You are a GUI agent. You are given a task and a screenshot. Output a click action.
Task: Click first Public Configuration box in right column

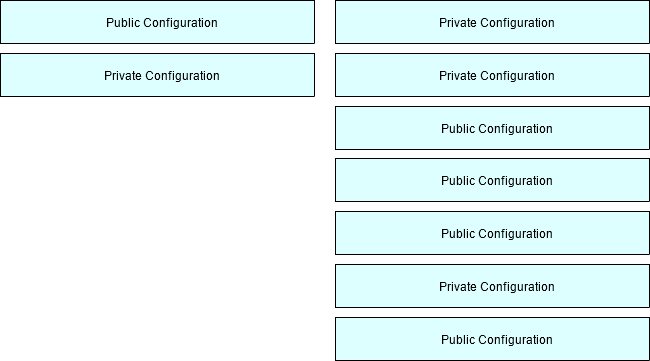click(x=492, y=128)
